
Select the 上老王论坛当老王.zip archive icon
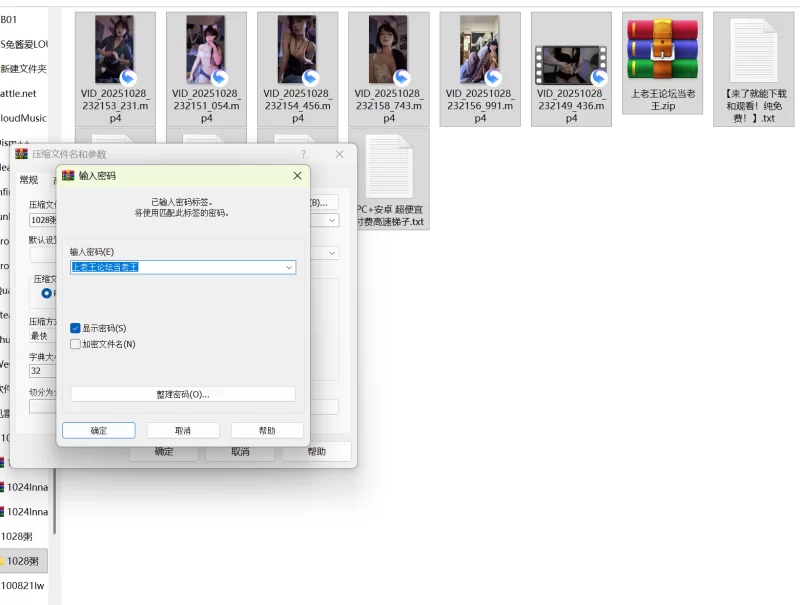coord(662,50)
